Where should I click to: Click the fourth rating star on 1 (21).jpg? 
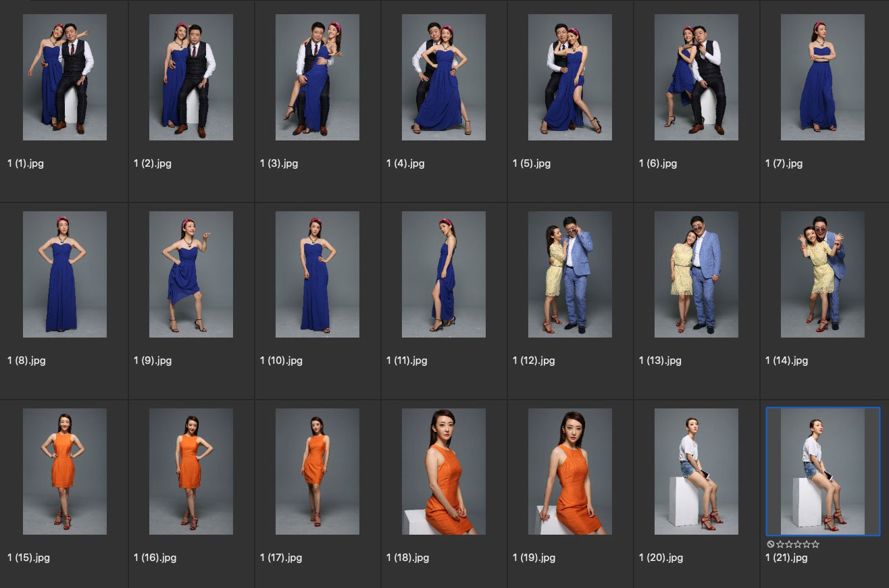click(807, 544)
